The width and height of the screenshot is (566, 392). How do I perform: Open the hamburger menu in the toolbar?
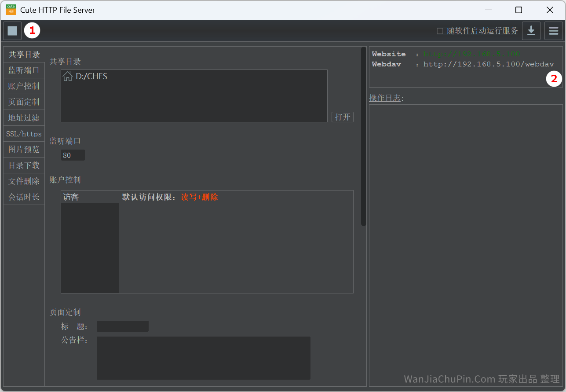(553, 31)
